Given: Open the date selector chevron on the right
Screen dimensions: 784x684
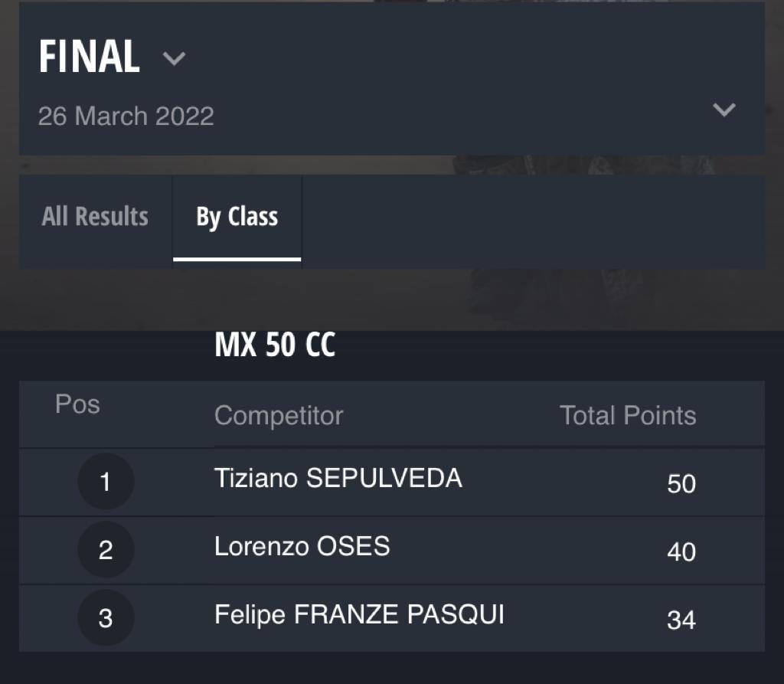Looking at the screenshot, I should pos(724,110).
